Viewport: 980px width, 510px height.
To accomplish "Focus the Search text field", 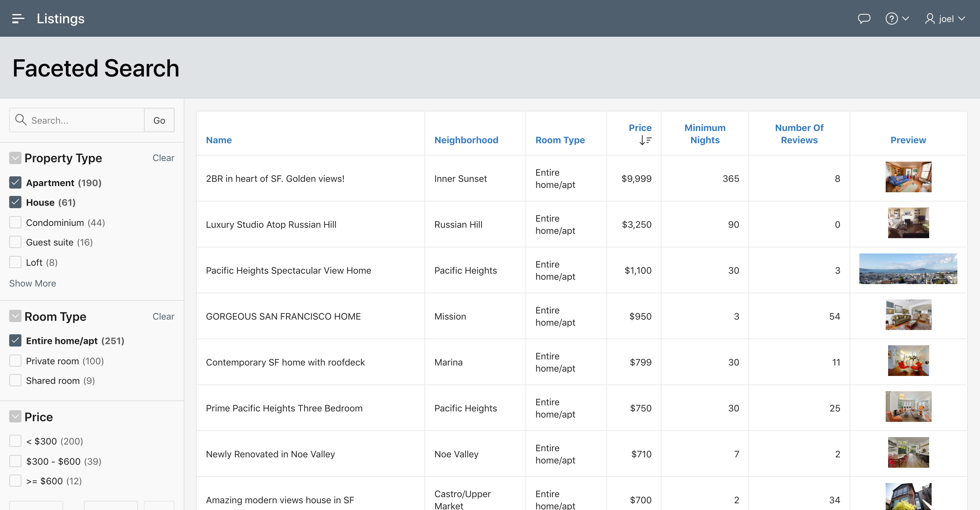I will [86, 120].
